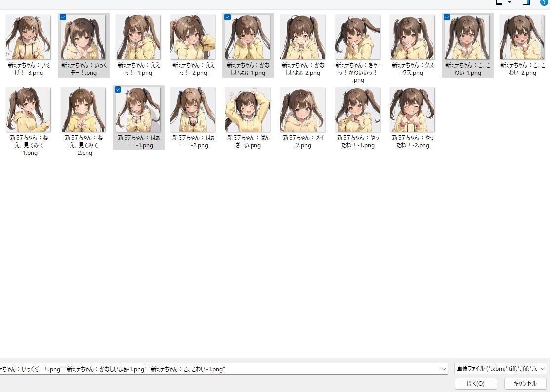The image size is (550, 392).
Task: Uncheck the checkbox on いっくぞー！.png
Action: point(63,17)
